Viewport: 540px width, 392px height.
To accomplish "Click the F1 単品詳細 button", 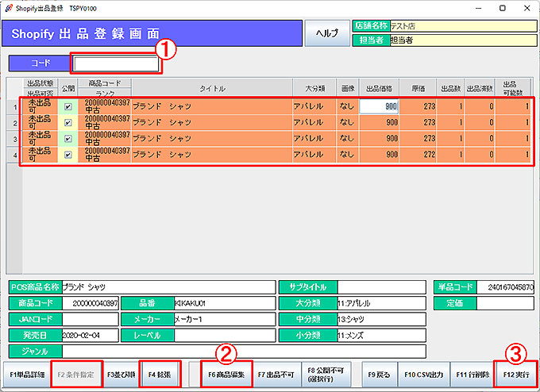I will 27,375.
